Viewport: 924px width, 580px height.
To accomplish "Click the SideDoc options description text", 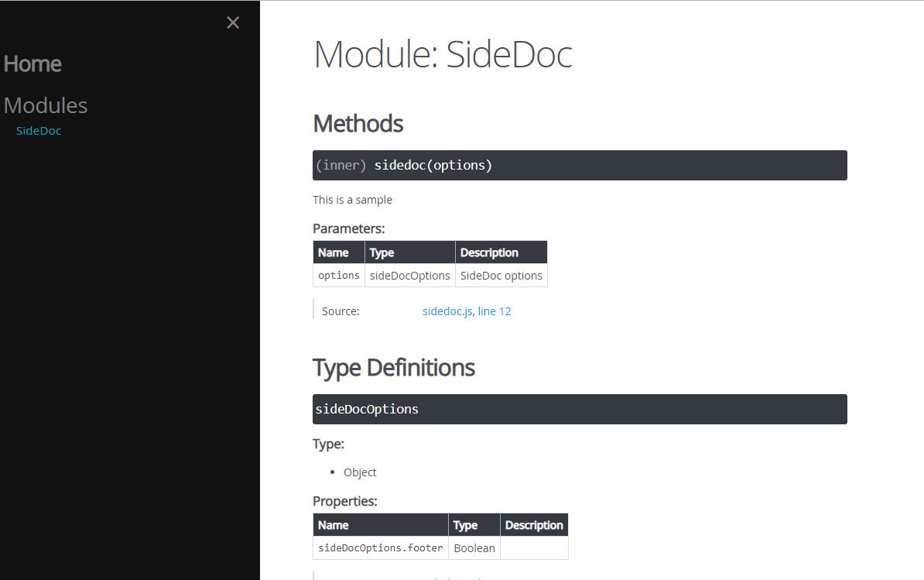I will (501, 275).
